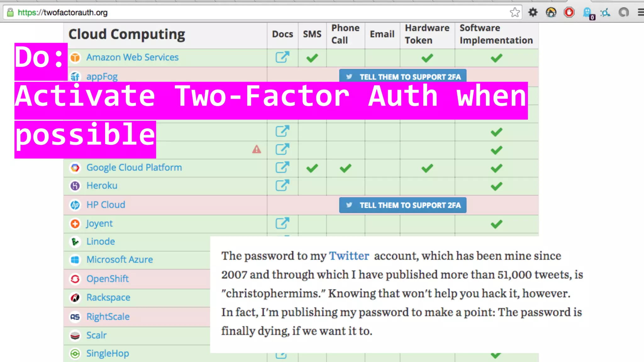Viewport: 644px width, 362px height.
Task: Click Software Implementation checkmark for Heroku
Action: (497, 186)
